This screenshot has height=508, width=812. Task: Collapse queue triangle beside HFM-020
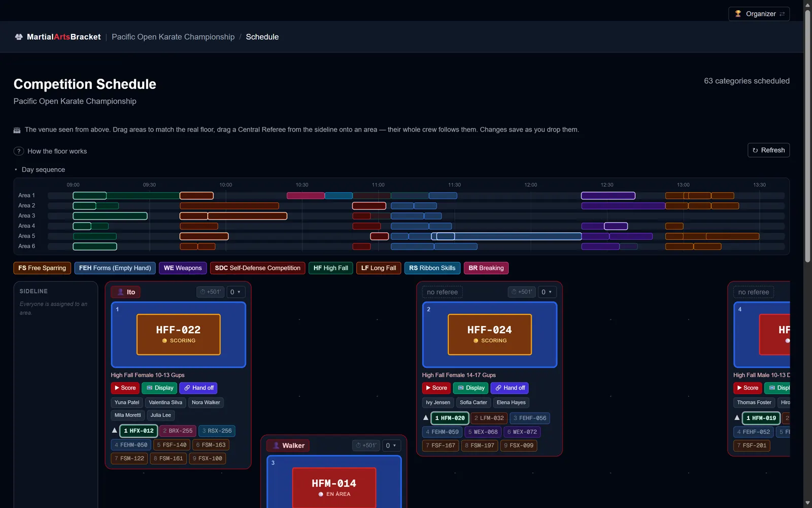pyautogui.click(x=426, y=418)
